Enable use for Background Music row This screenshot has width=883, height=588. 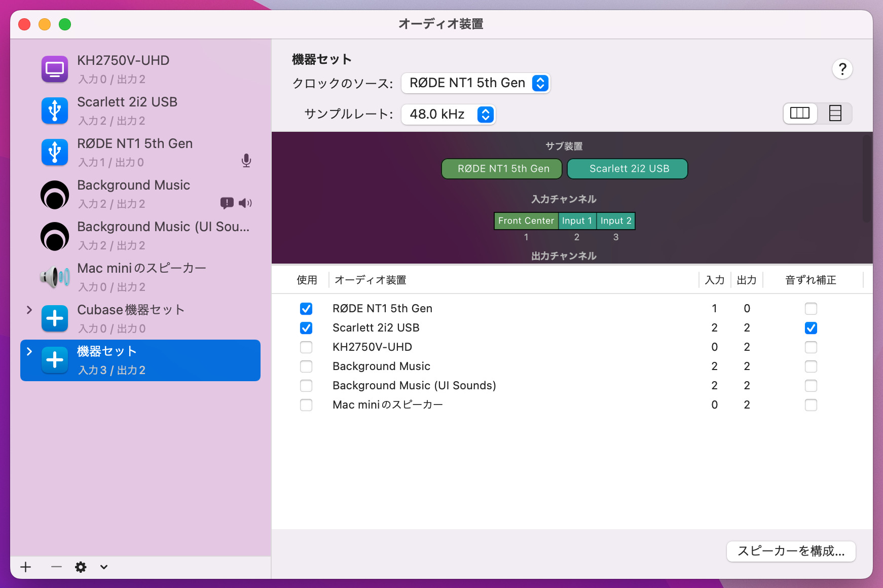(306, 366)
